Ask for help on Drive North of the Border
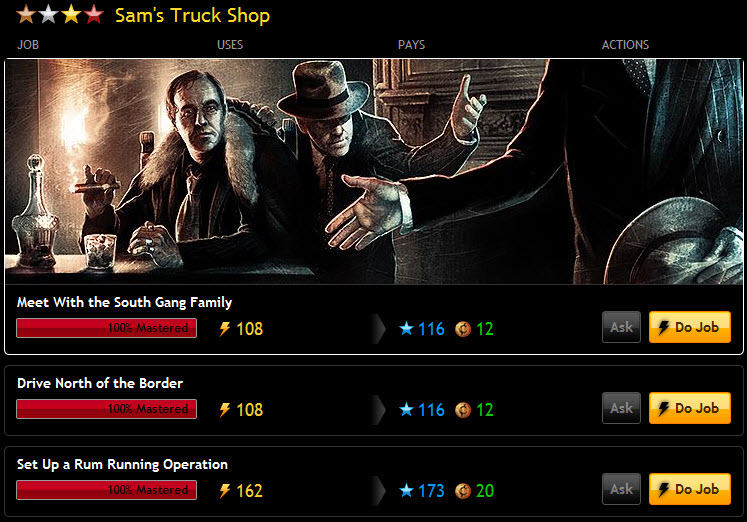This screenshot has height=522, width=747. (x=621, y=408)
